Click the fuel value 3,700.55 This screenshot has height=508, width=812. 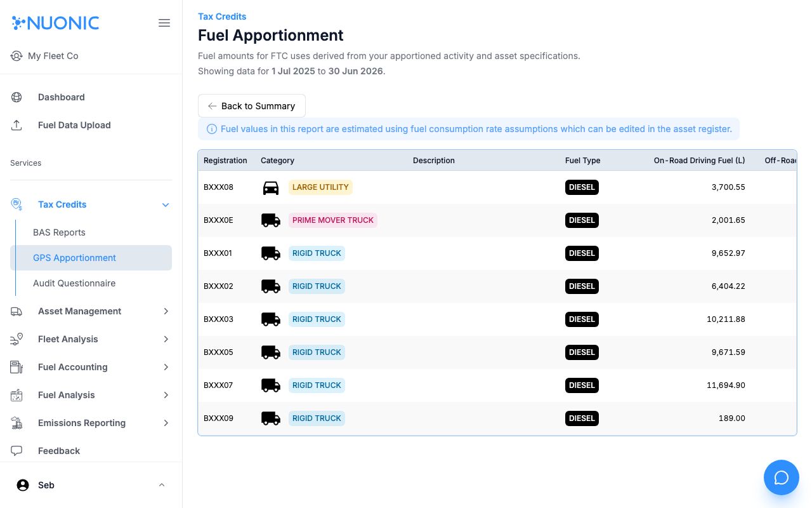point(728,187)
